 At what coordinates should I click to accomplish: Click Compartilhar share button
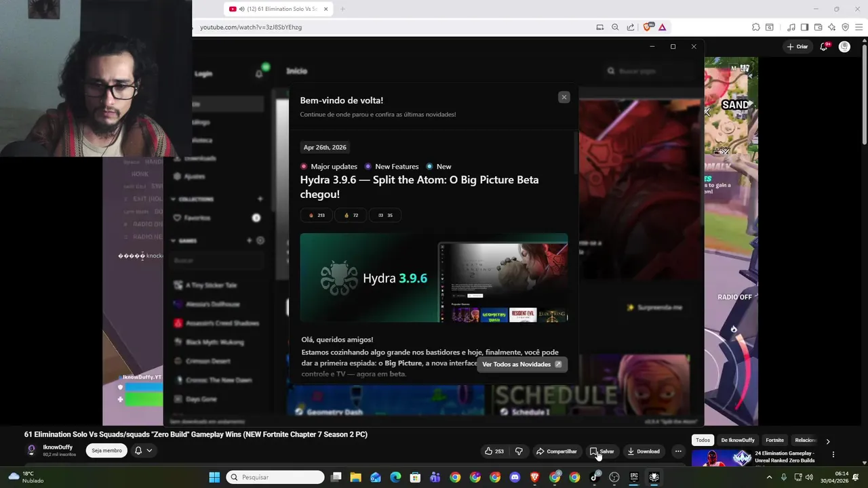pyautogui.click(x=556, y=451)
